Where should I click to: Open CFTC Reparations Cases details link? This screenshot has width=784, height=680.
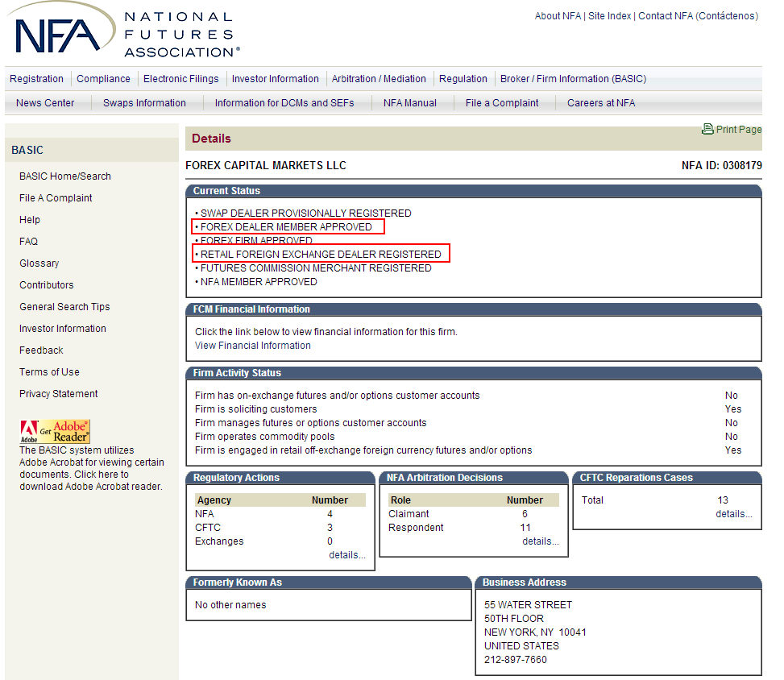tap(734, 514)
